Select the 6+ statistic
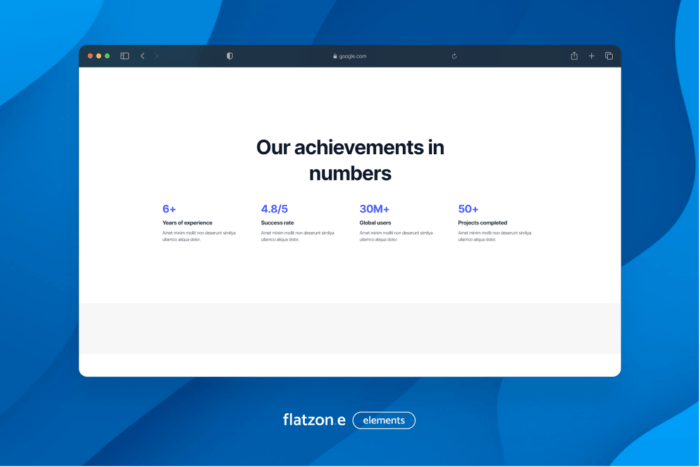The height and width of the screenshot is (467, 700). click(x=169, y=209)
